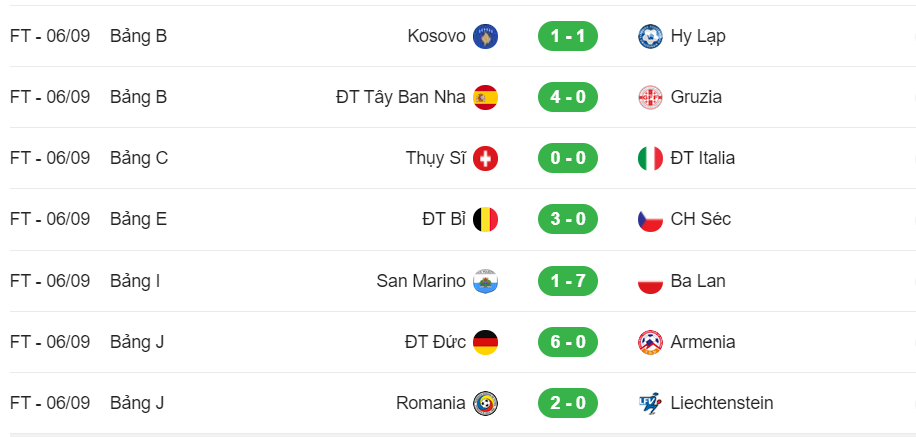Click the Liechtenstein LFV logo
Image resolution: width=916 pixels, height=437 pixels.
click(x=650, y=403)
